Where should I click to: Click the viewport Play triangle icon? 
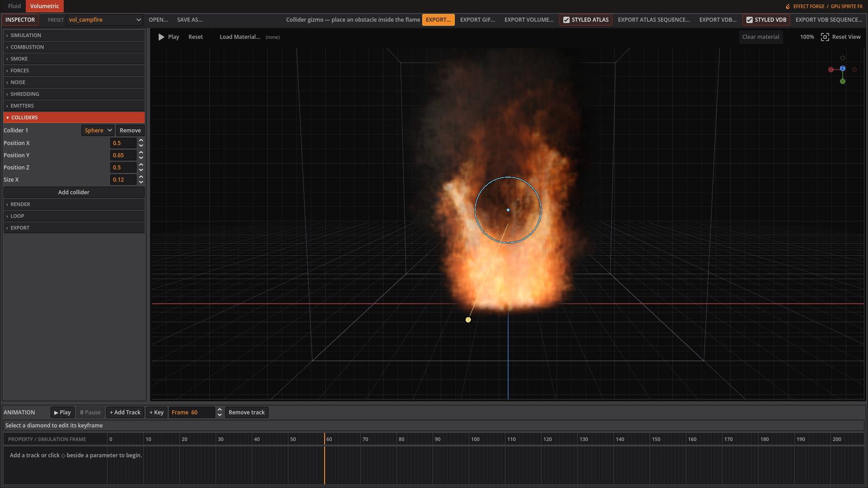click(x=161, y=37)
